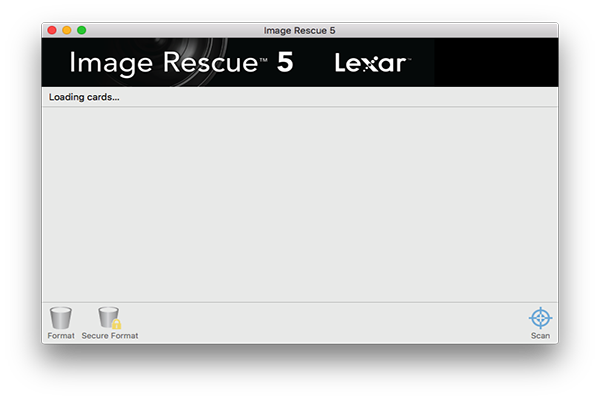Start a card scan with the crosshair icon
This screenshot has width=600, height=400.
click(x=540, y=318)
